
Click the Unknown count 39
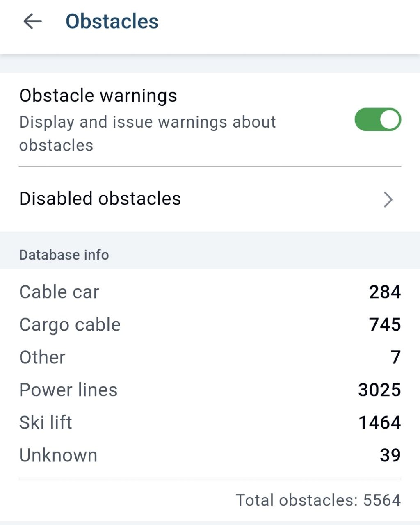[390, 455]
